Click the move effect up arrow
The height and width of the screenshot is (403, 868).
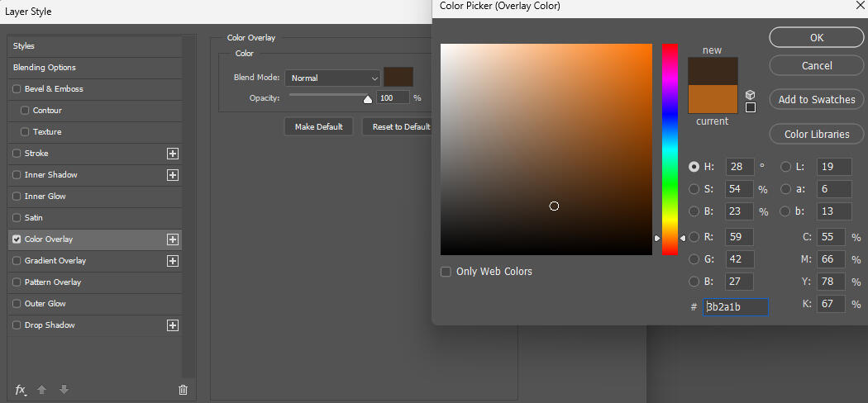click(x=42, y=390)
